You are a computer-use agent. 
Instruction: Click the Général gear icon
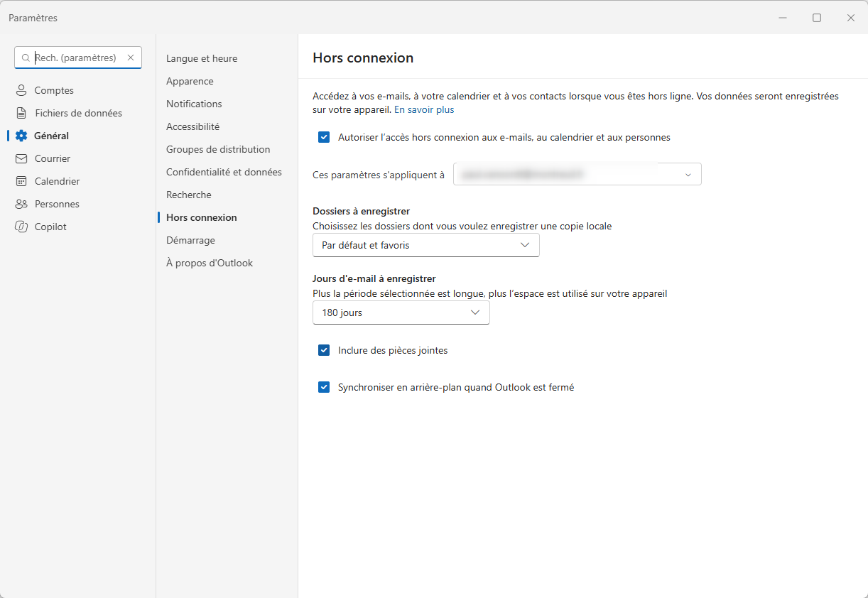(21, 136)
